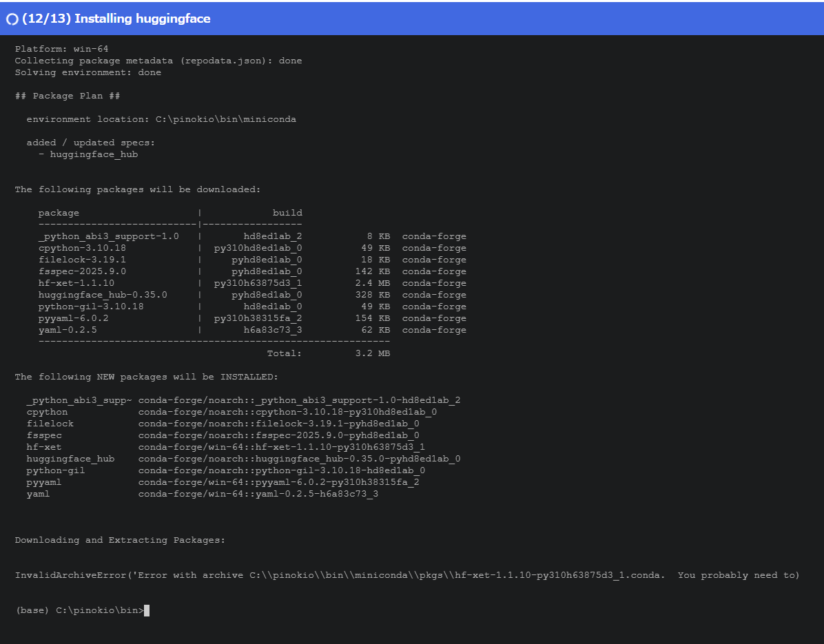Click 'python-gil-3.10.18' in download table
Screen dimensions: 824x644
tap(91, 307)
